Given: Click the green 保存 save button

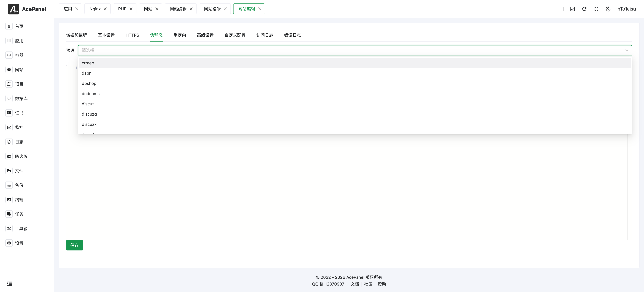Looking at the screenshot, I should (x=74, y=245).
